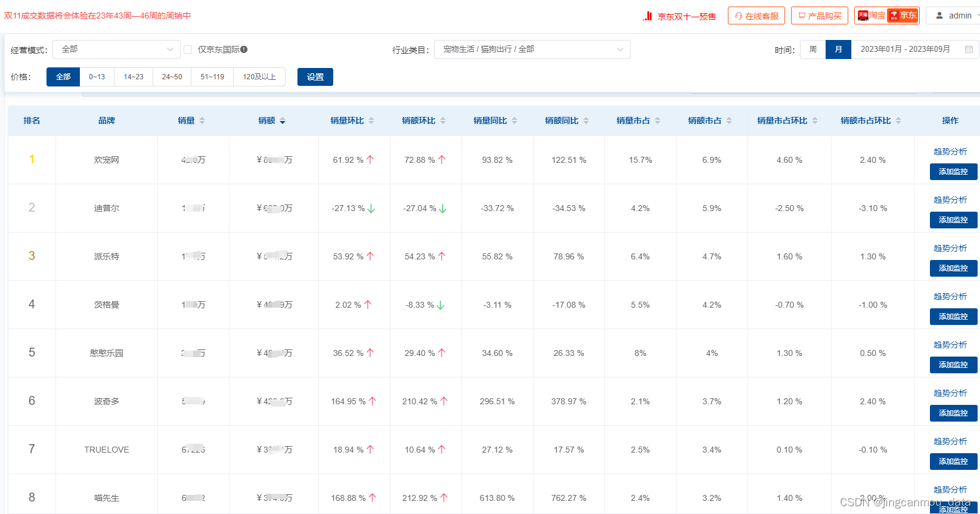Open 趋势分析 for 派乐特
The width and height of the screenshot is (980, 514).
click(950, 248)
